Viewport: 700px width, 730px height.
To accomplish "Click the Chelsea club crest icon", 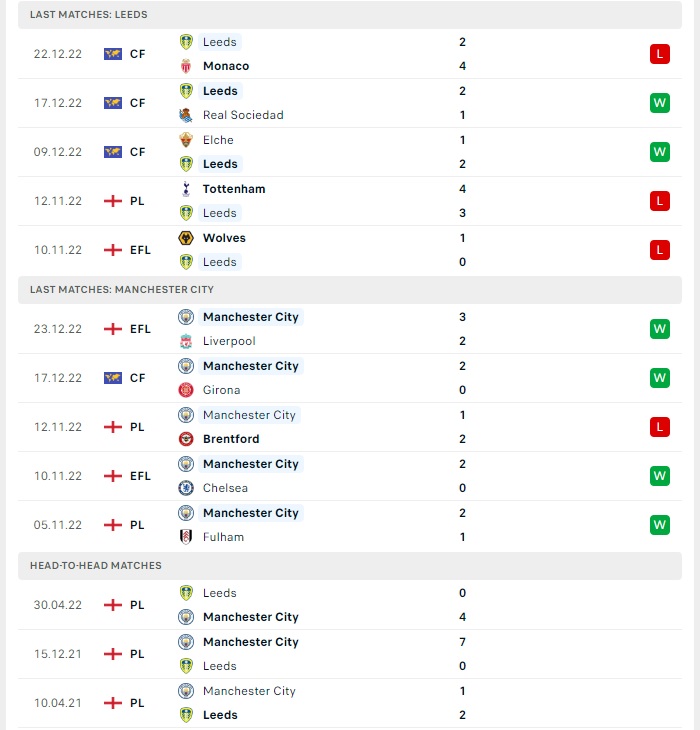I will (x=186, y=488).
